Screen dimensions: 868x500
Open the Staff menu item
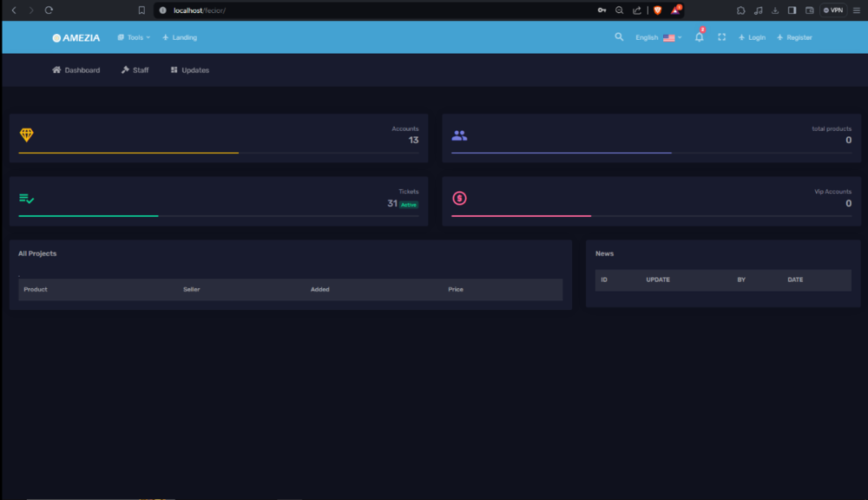(x=135, y=70)
